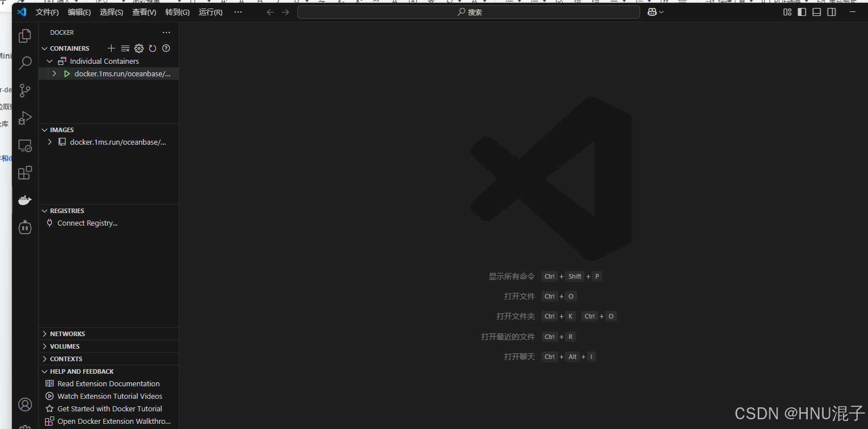The height and width of the screenshot is (429, 868).
Task: Open the 文件(F) menu
Action: coord(47,11)
